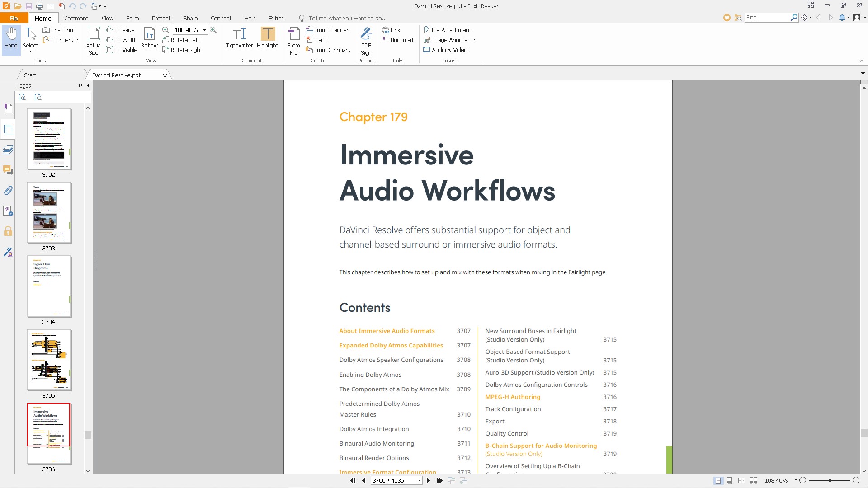Open the Comments side panel
Screen dimensions: 868x488
(8, 170)
